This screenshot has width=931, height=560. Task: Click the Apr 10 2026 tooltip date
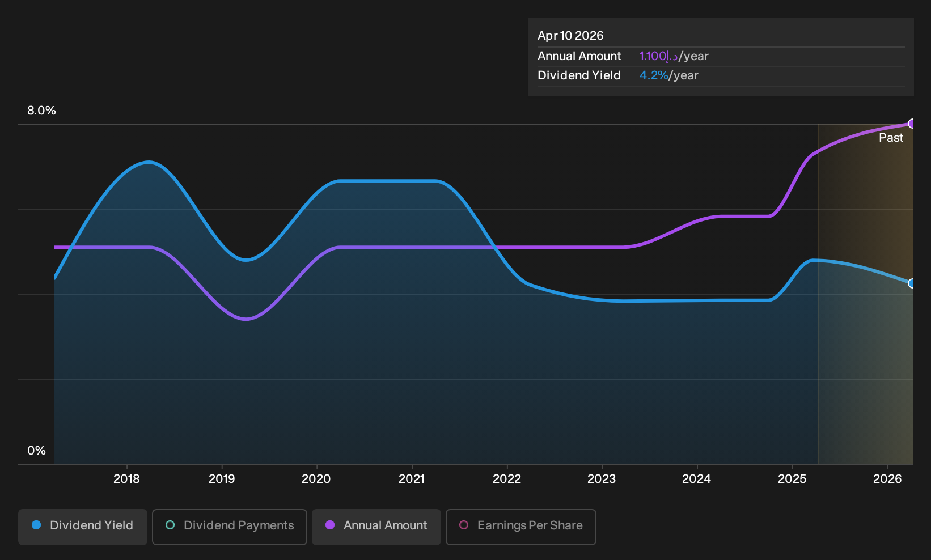(x=570, y=36)
